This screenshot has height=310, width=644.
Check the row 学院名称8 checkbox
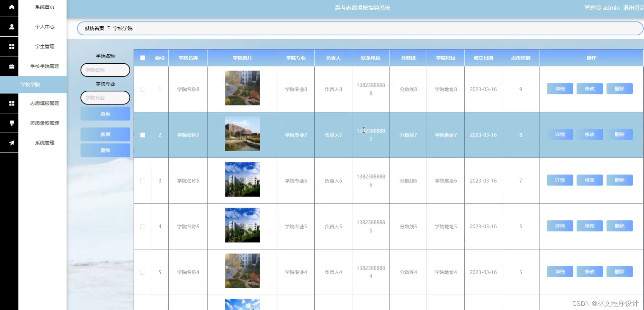(143, 89)
